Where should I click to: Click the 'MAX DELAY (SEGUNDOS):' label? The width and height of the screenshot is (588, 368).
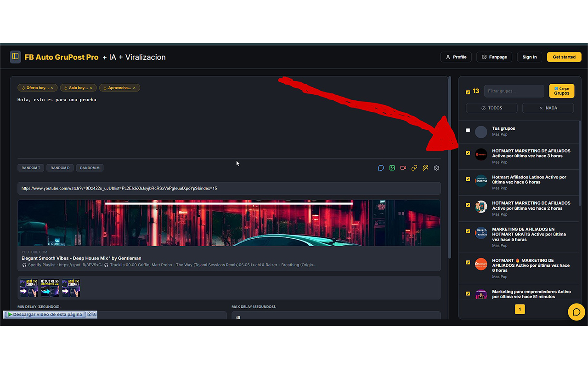[253, 306]
